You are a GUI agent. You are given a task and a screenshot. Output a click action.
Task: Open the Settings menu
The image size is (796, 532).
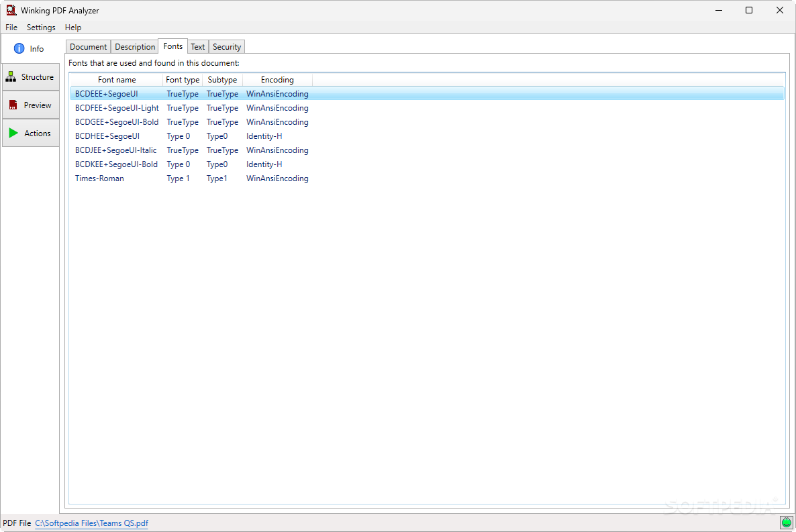click(x=41, y=28)
